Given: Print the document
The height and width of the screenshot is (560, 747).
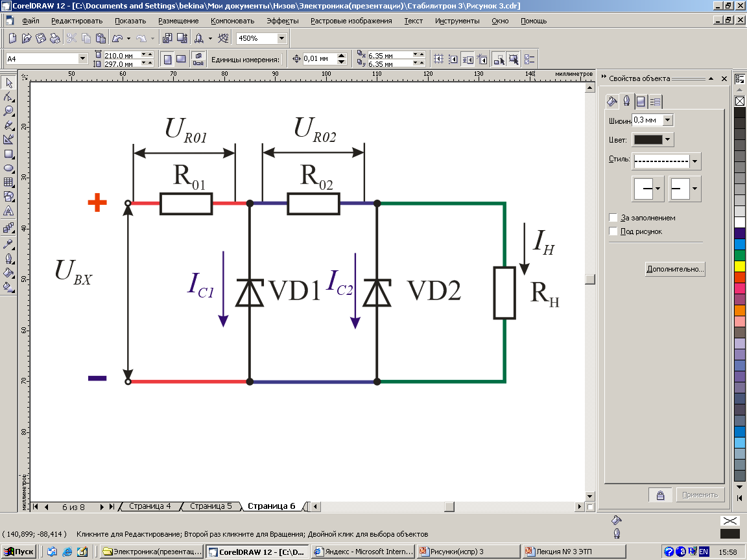Looking at the screenshot, I should coord(55,38).
